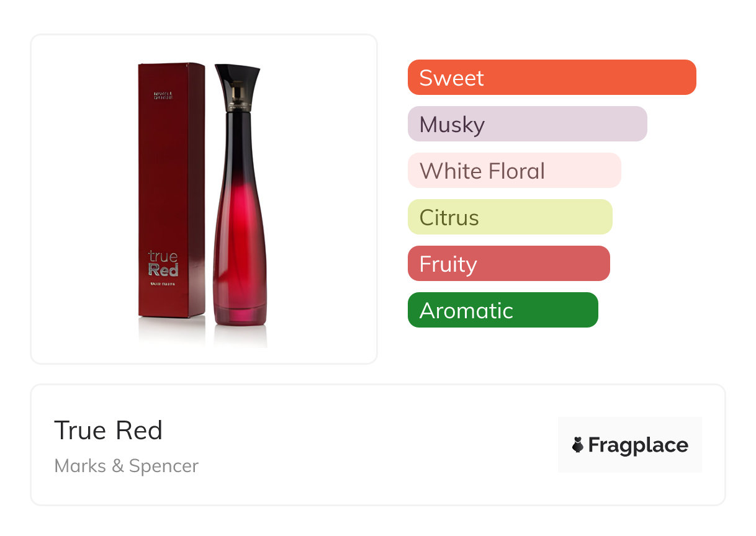The width and height of the screenshot is (756, 536).
Task: Click the Fragplace wordmark text
Action: point(638,445)
